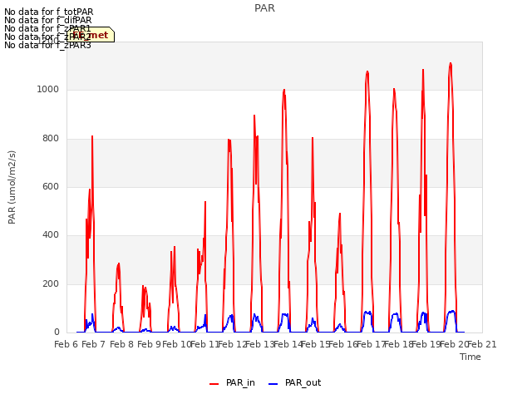Viewport: 532px width, 399px height.
Task: Click the highest red PAR_in peak near Feb 20
Action: pos(451,63)
